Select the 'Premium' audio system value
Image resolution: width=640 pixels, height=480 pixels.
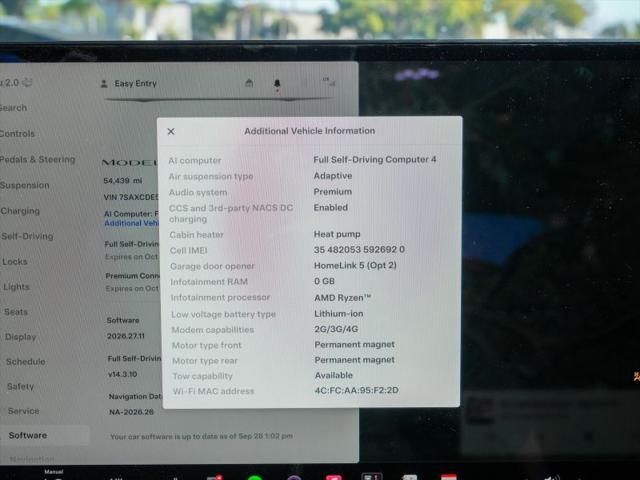point(333,192)
